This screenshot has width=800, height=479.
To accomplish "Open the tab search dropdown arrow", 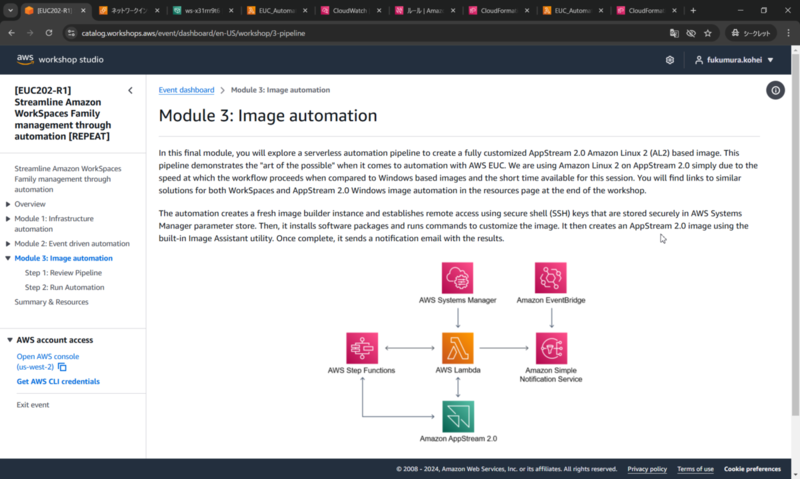I will click(10, 10).
